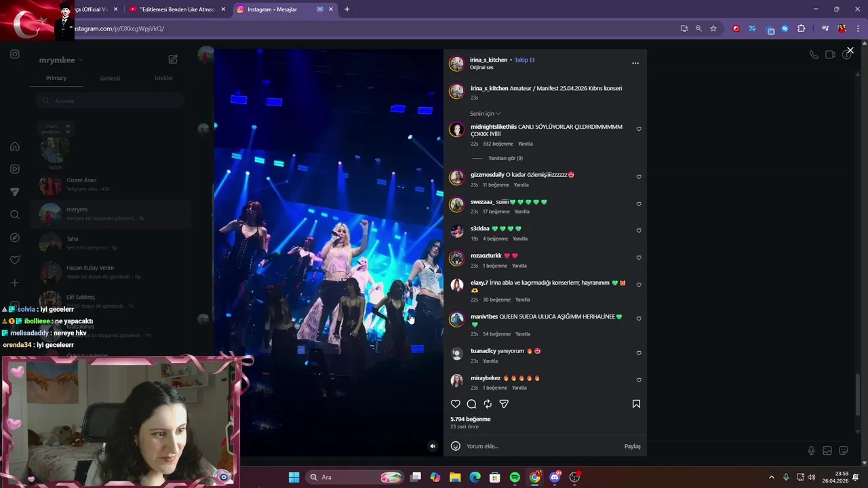Open Extensions puzzle icon in Chrome
The height and width of the screenshot is (488, 868).
[801, 28]
